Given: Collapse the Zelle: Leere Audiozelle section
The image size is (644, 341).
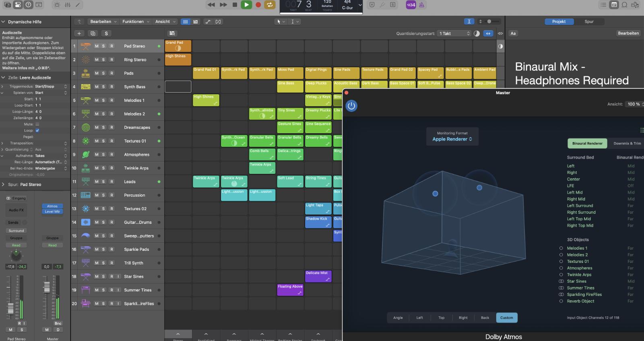Looking at the screenshot, I should [x=3, y=78].
